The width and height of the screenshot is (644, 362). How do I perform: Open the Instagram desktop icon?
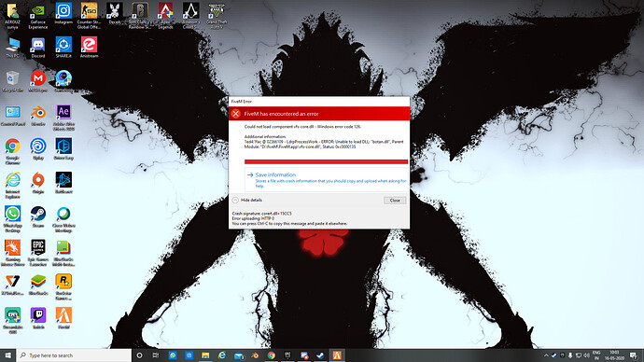[x=63, y=14]
